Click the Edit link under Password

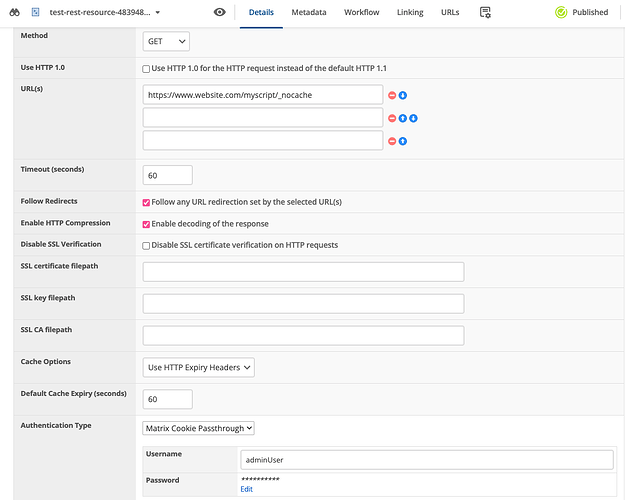tap(246, 489)
